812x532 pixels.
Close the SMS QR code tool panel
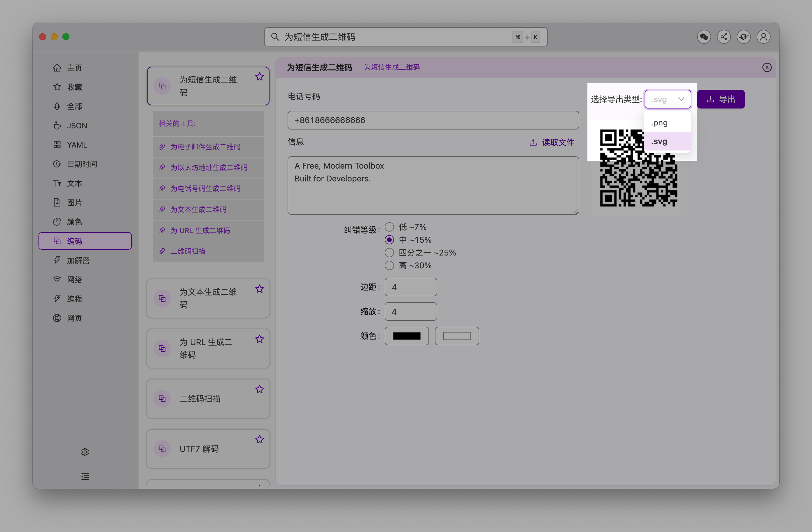[767, 68]
